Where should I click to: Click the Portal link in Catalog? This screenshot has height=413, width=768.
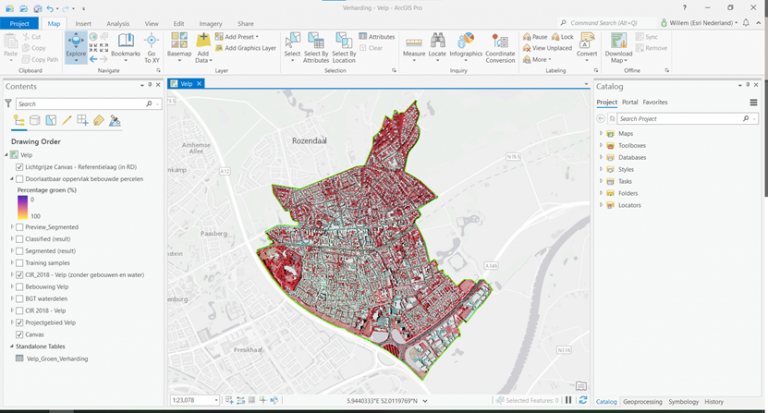(x=630, y=102)
